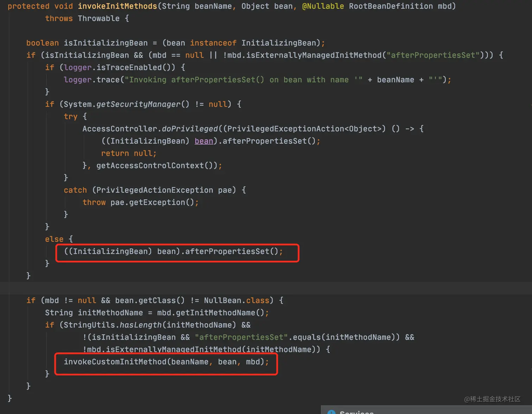Click the try keyword
Image resolution: width=532 pixels, height=414 pixels.
click(70, 116)
